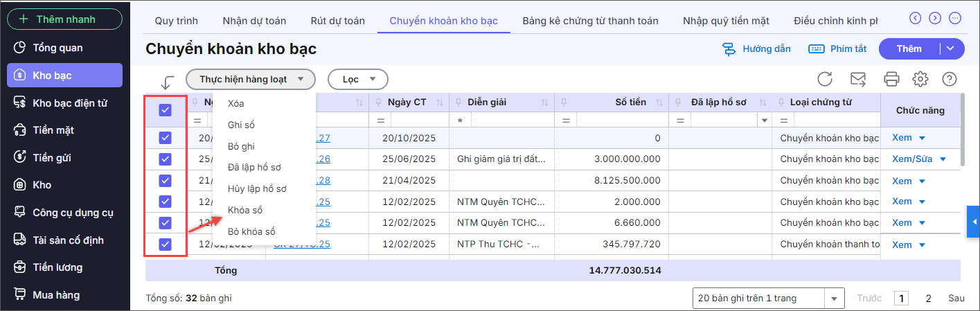Expand the Thêm button dropdown arrow
The image size is (980, 311).
pyautogui.click(x=950, y=48)
